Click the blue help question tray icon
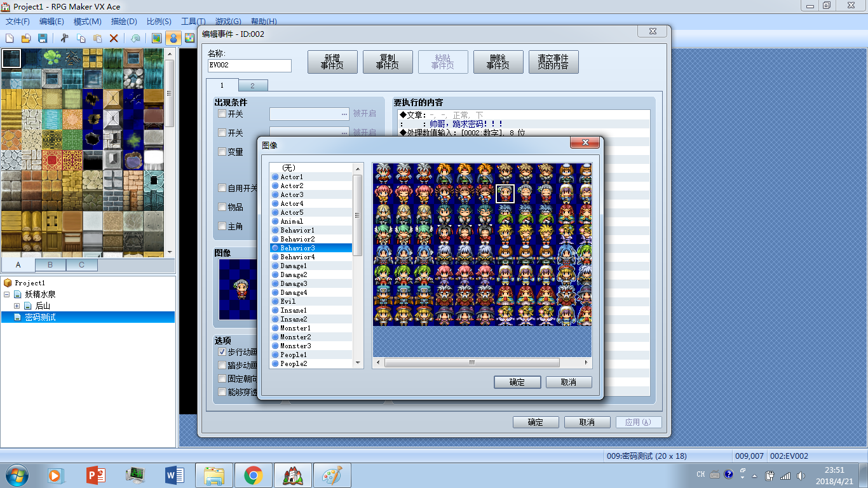This screenshot has height=488, width=868. (728, 475)
